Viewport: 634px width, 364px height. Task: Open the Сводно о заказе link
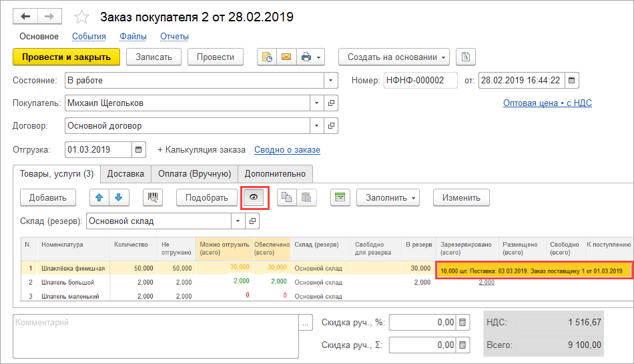(x=287, y=150)
